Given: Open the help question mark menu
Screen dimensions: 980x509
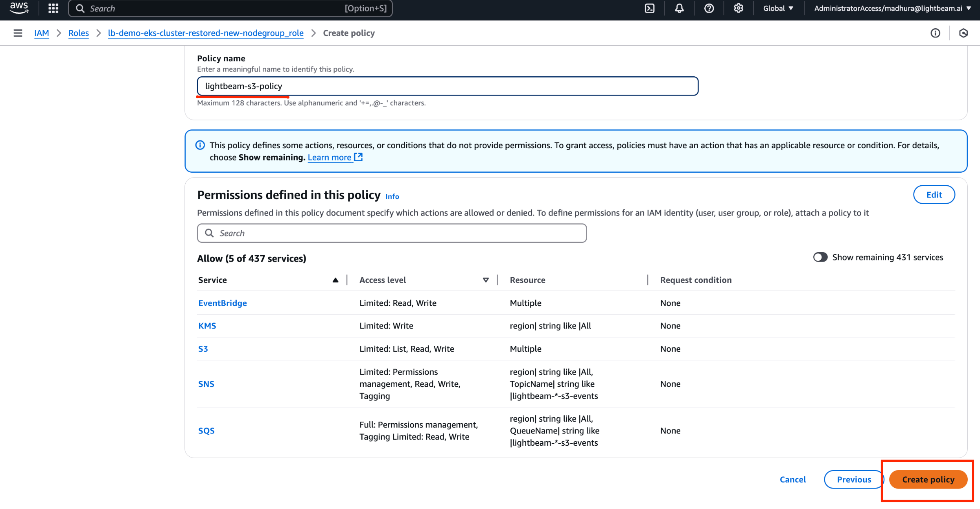Looking at the screenshot, I should (x=709, y=8).
